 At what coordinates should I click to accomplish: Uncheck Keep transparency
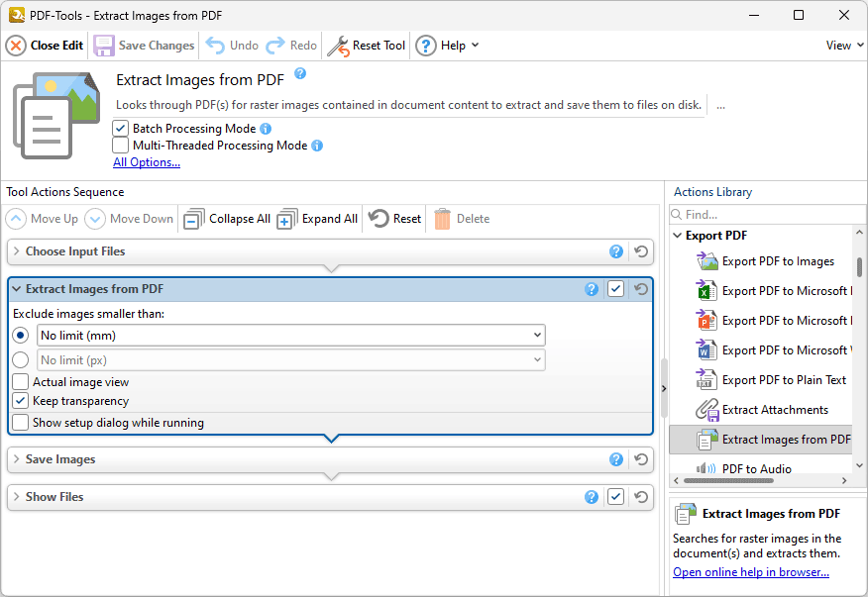tap(21, 401)
